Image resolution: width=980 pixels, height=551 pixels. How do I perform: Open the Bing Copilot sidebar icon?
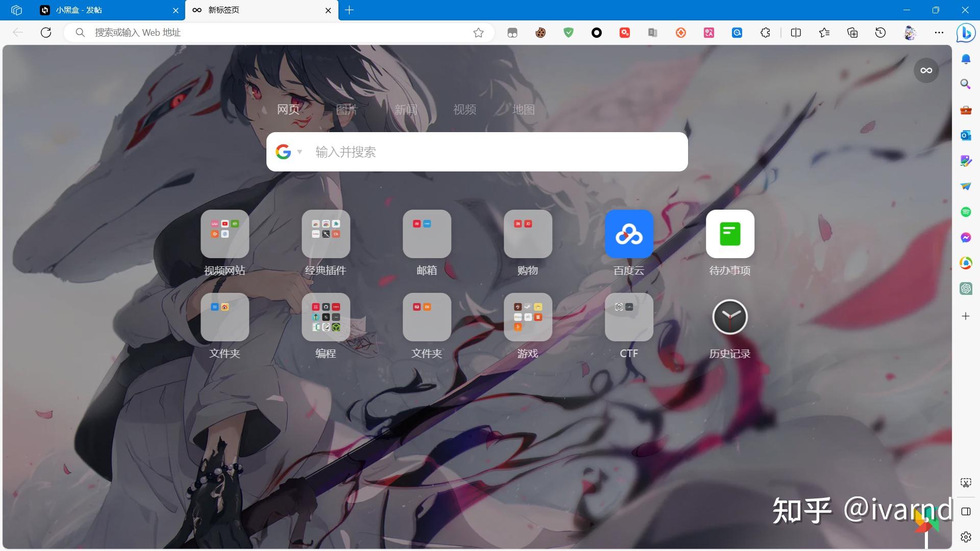(x=966, y=33)
